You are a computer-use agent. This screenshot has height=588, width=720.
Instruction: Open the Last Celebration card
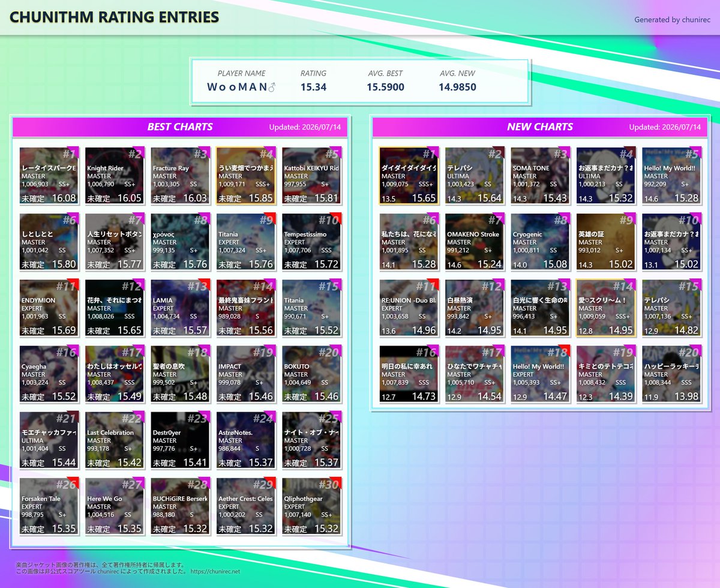click(115, 440)
